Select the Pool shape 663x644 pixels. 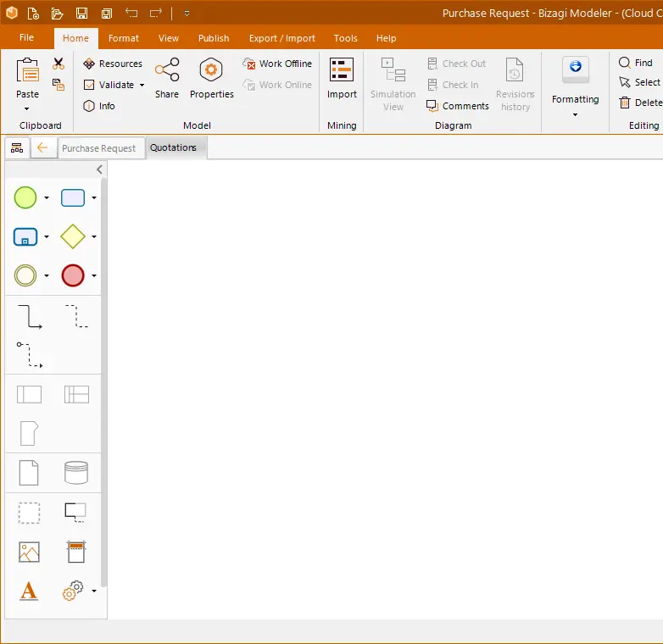[x=29, y=395]
